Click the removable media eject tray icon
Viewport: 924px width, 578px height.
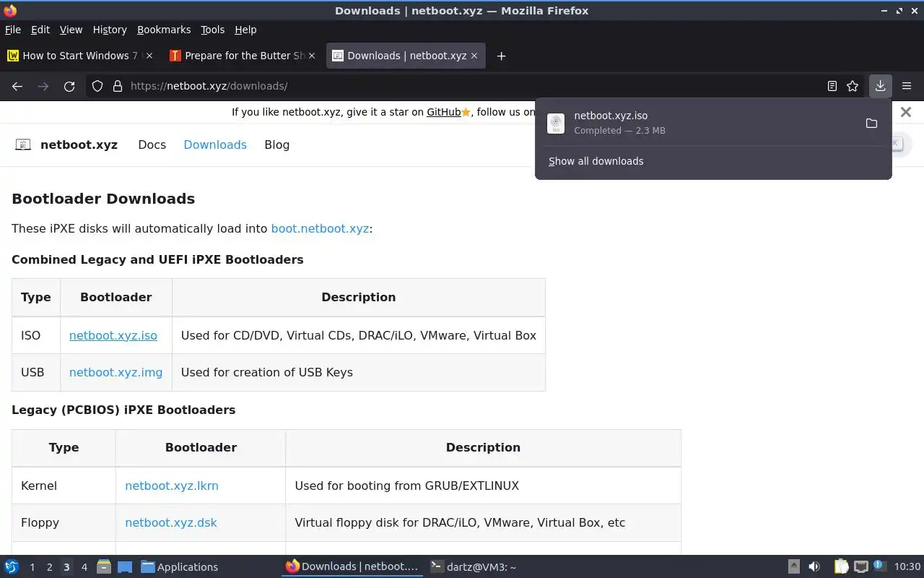[x=793, y=566]
